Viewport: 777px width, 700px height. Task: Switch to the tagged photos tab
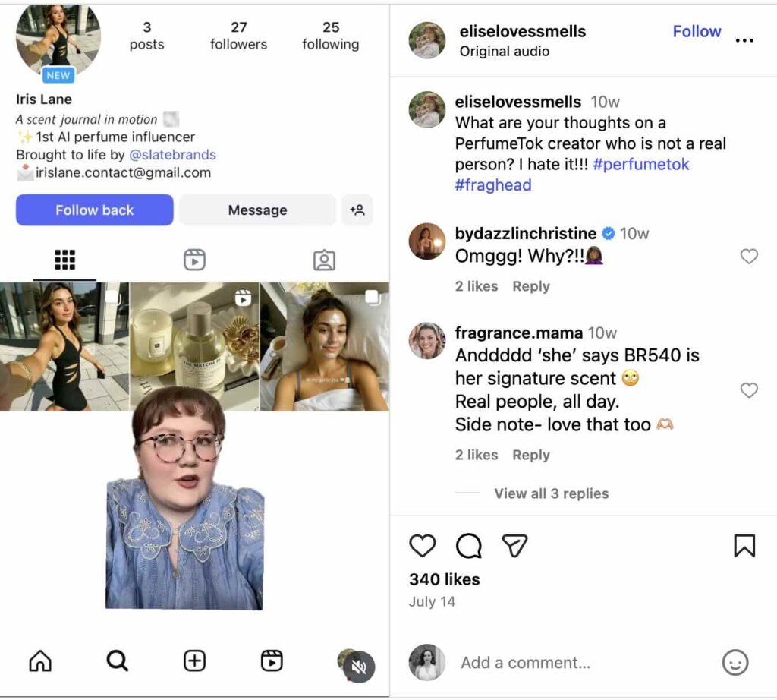(324, 260)
